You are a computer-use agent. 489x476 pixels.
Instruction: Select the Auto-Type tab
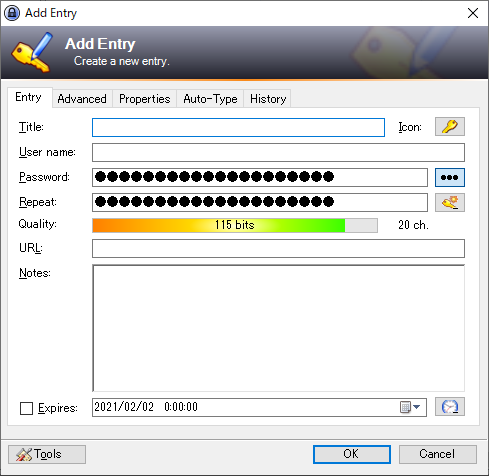[210, 99]
